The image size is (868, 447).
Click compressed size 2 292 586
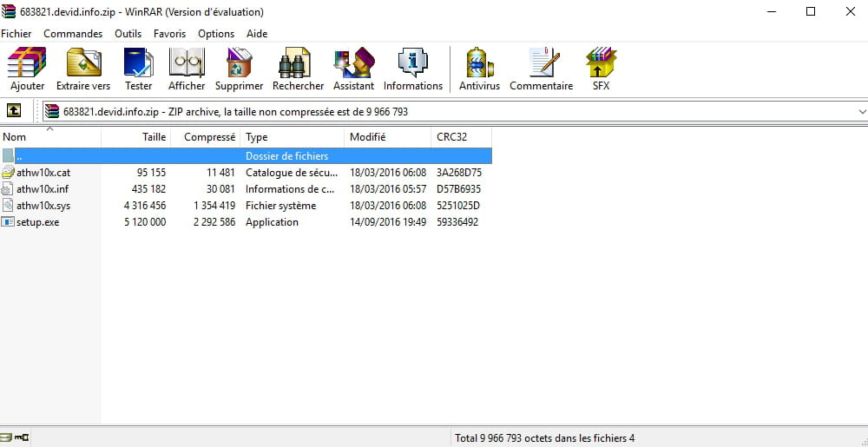pyautogui.click(x=214, y=222)
